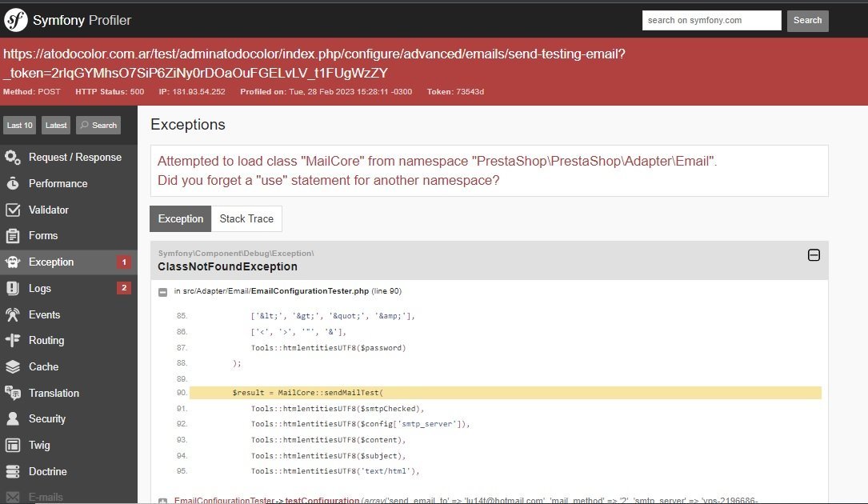The height and width of the screenshot is (504, 868).
Task: Click the Logs exclamation icon
Action: pos(13,288)
